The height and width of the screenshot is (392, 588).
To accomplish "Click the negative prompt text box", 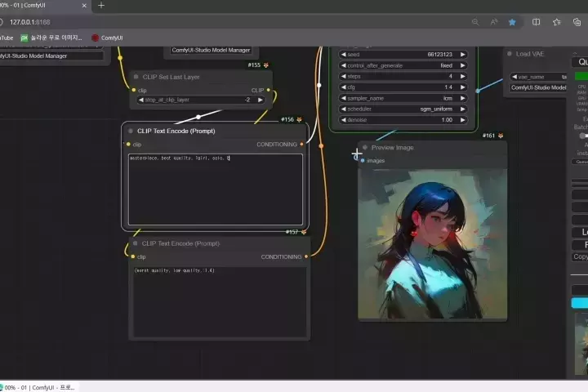I will tap(220, 302).
